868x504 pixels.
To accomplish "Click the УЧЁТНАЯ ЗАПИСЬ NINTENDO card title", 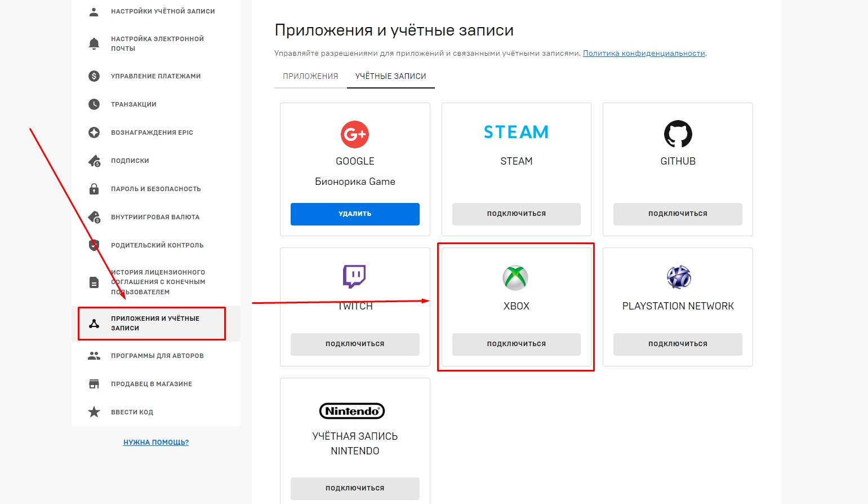I will pos(355,444).
